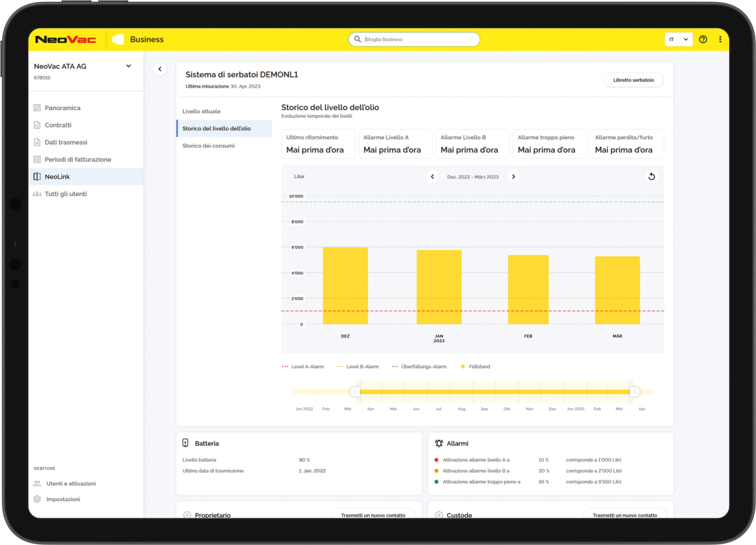Open Dati trasmessi in the sidebar
Screen dimensions: 756x545
86,142
